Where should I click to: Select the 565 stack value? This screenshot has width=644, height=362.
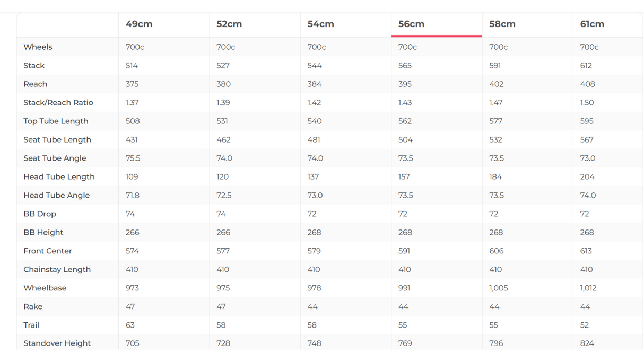tap(405, 66)
